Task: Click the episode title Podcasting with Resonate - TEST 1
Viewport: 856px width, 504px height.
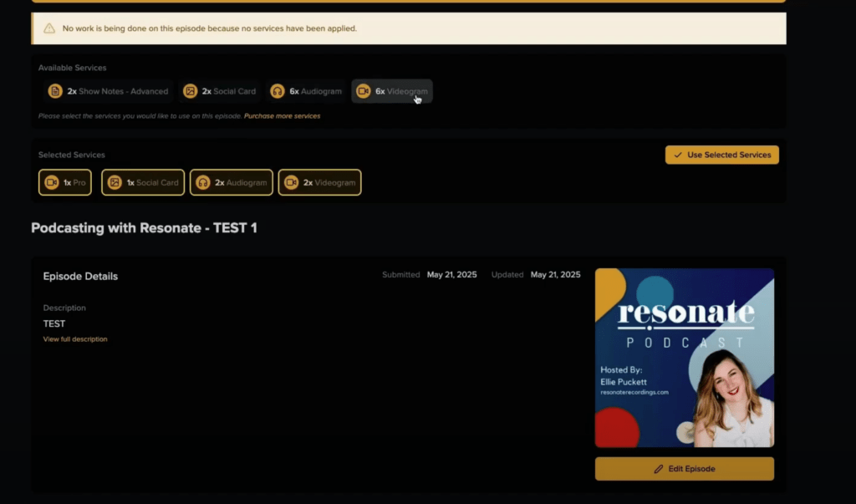Action: coord(144,227)
